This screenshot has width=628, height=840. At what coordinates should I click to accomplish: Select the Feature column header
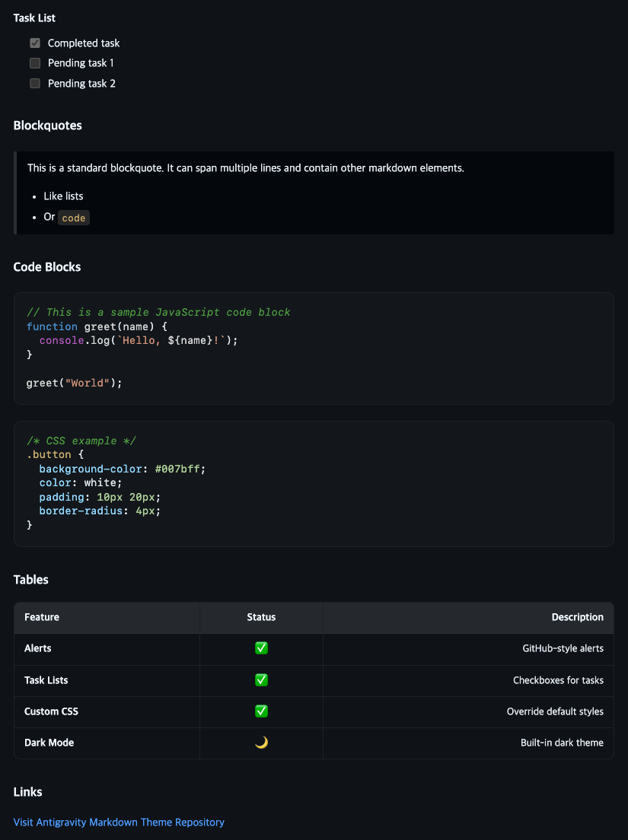click(x=42, y=617)
